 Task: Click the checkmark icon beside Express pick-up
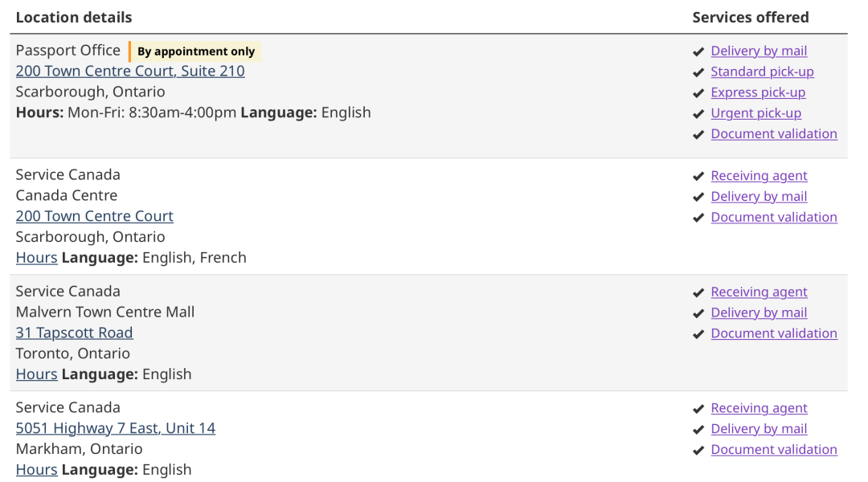click(x=698, y=93)
